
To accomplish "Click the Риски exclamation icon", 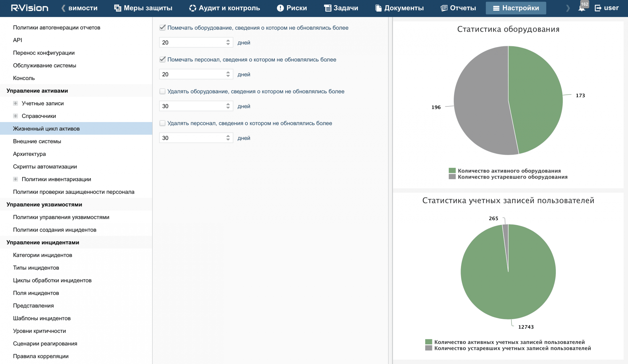I will pos(280,8).
